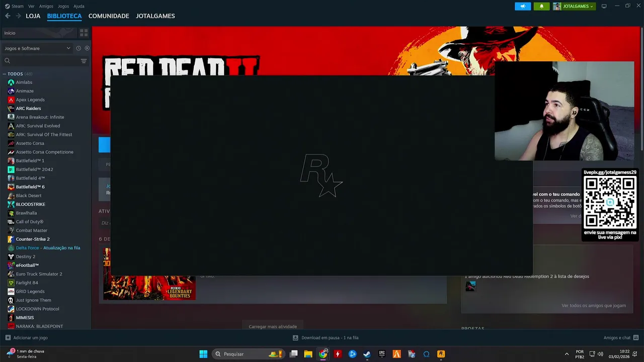
Task: Select Delta Force - Atualização na fila
Action: (x=48, y=248)
